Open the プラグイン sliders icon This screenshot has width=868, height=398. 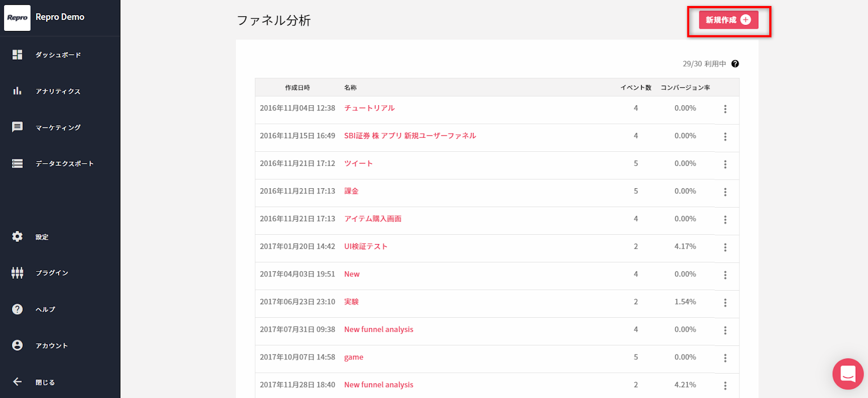(x=17, y=273)
